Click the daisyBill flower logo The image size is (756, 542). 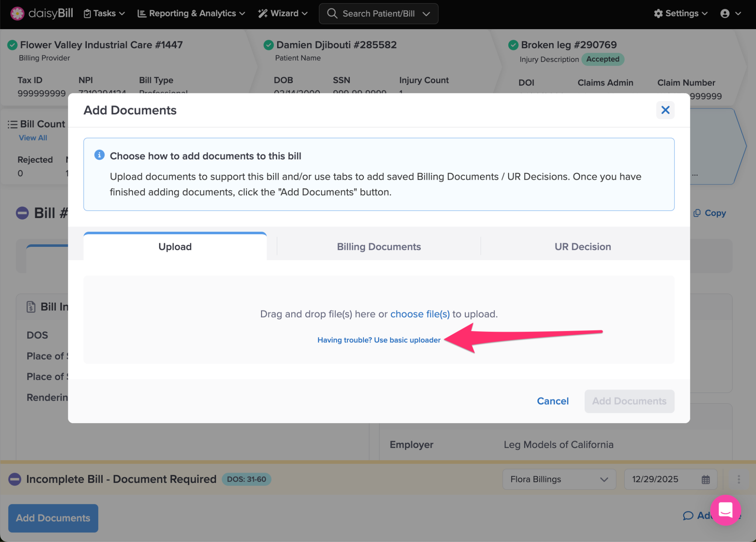point(17,14)
